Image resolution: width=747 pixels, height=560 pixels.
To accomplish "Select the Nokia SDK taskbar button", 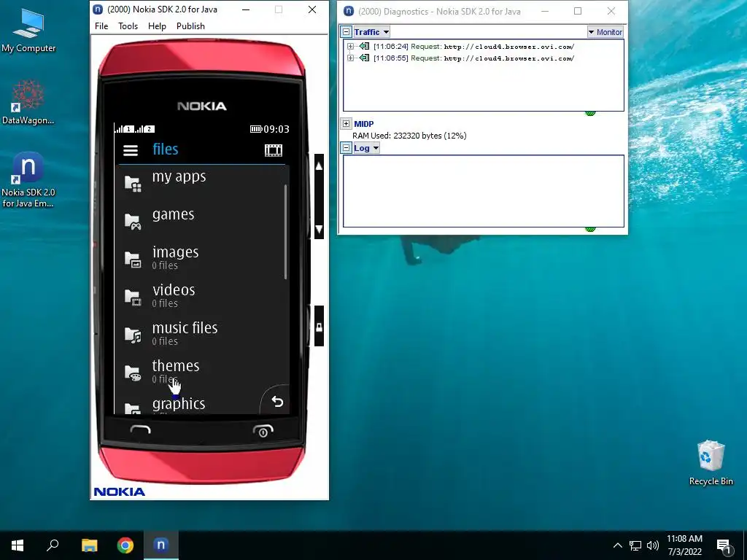I will 161,545.
